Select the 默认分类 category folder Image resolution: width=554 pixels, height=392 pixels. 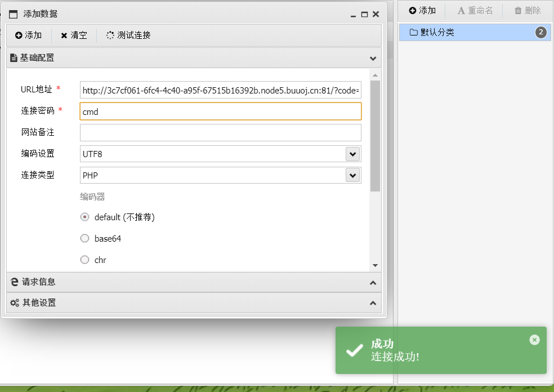(437, 32)
